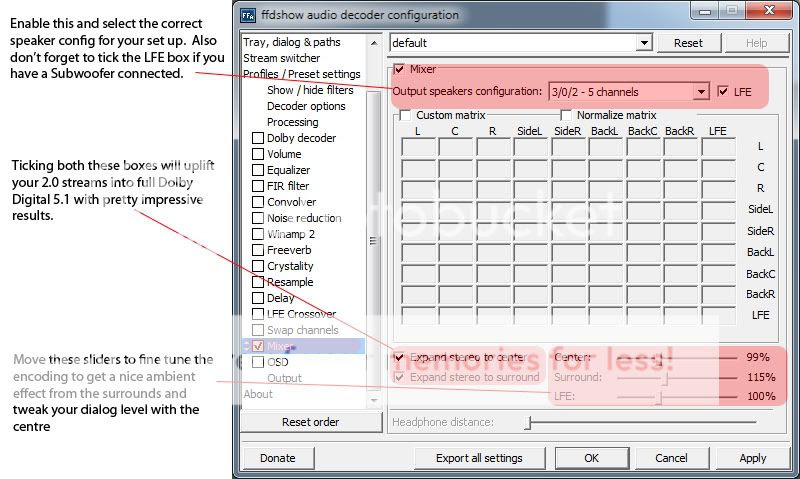Open the default preset dropdown
The height and width of the screenshot is (479, 800).
pyautogui.click(x=644, y=43)
